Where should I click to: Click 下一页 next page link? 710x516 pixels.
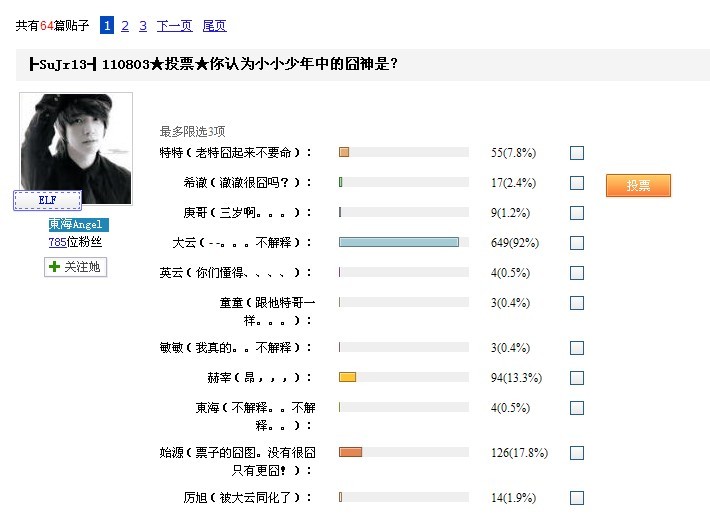174,26
